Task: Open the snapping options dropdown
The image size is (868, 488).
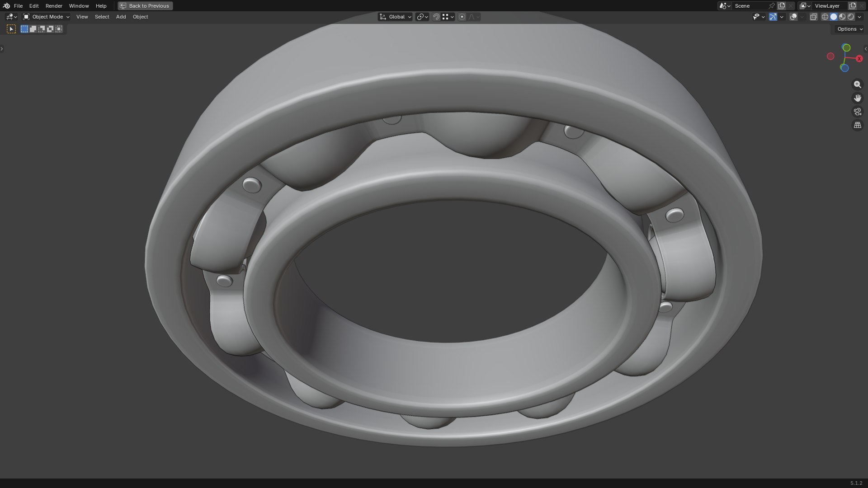Action: point(448,17)
